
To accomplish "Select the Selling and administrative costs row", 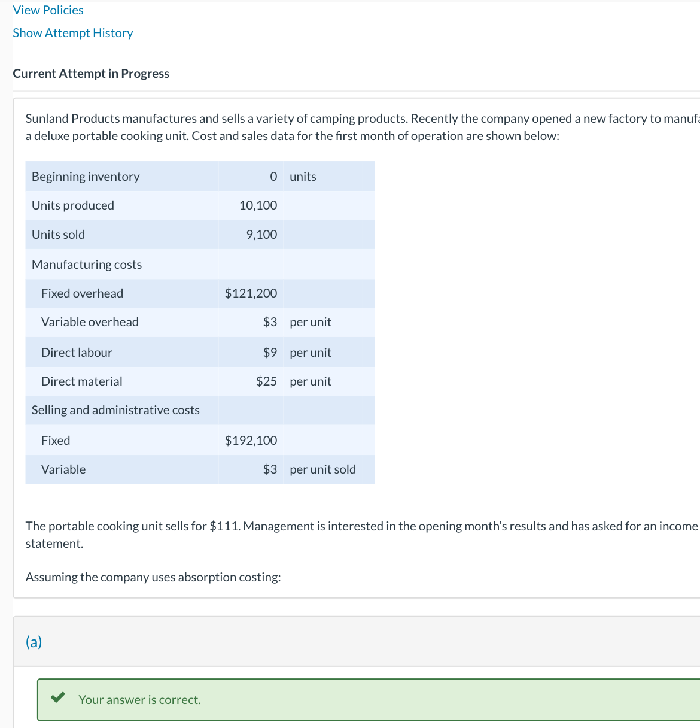I will point(115,410).
